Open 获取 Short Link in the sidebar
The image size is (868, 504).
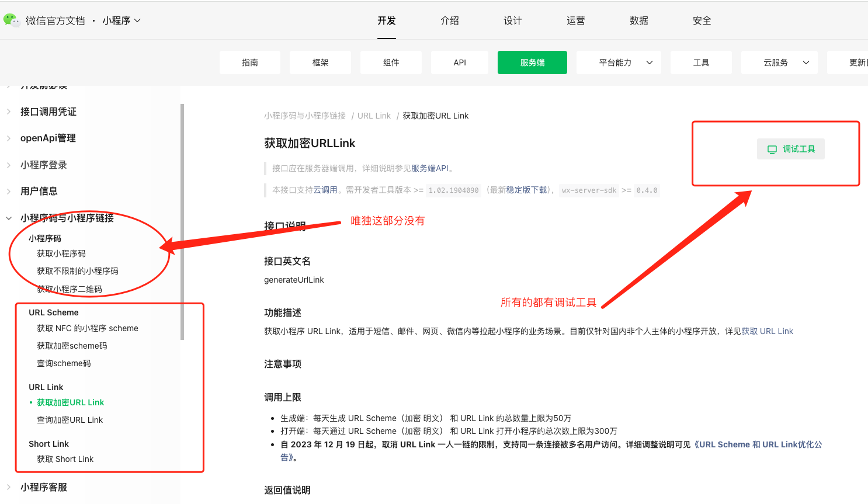click(x=65, y=459)
